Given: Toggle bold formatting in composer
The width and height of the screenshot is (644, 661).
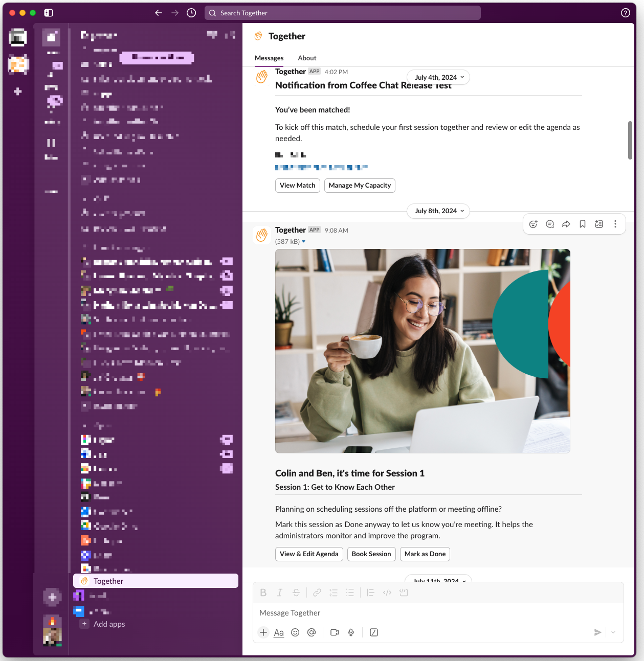Looking at the screenshot, I should 263,592.
